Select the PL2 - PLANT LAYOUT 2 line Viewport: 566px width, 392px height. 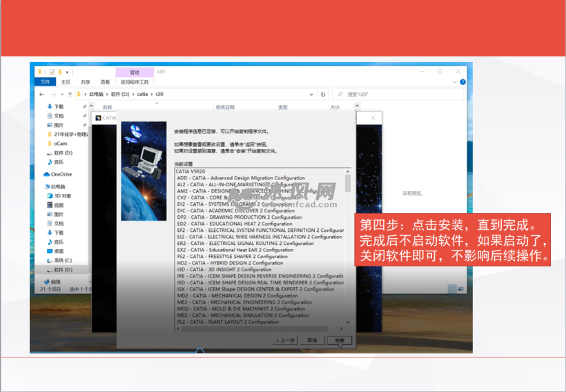click(x=228, y=322)
